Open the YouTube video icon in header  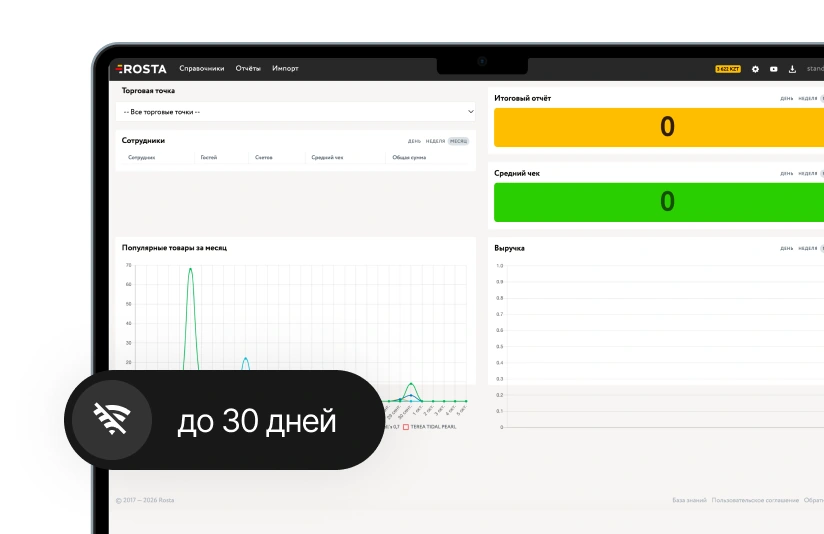click(x=774, y=69)
